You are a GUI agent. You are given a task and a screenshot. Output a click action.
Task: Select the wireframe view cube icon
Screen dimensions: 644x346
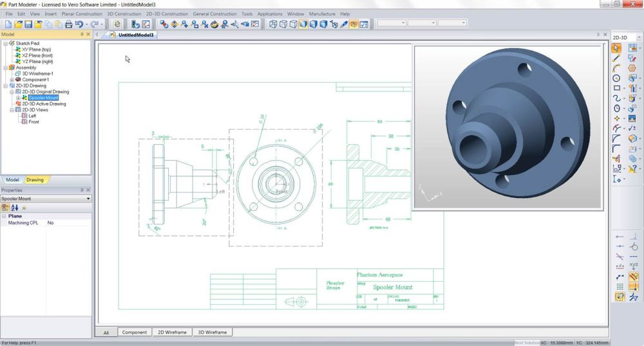pos(273,24)
